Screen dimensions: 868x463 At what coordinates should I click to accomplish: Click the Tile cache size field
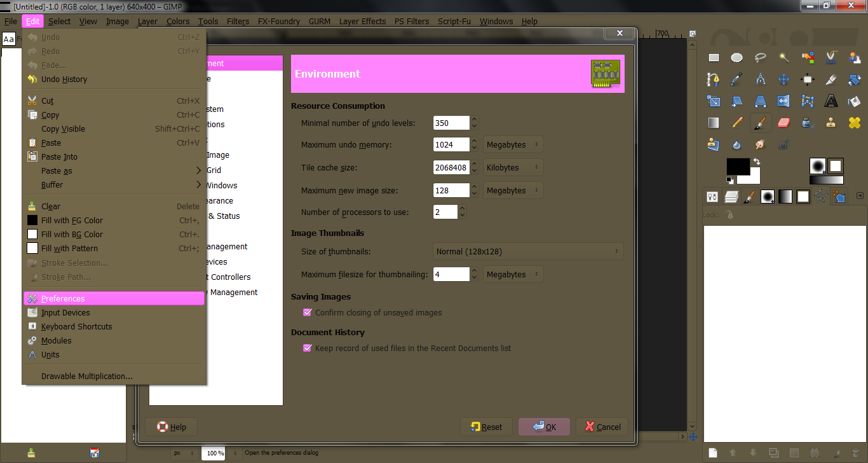451,167
